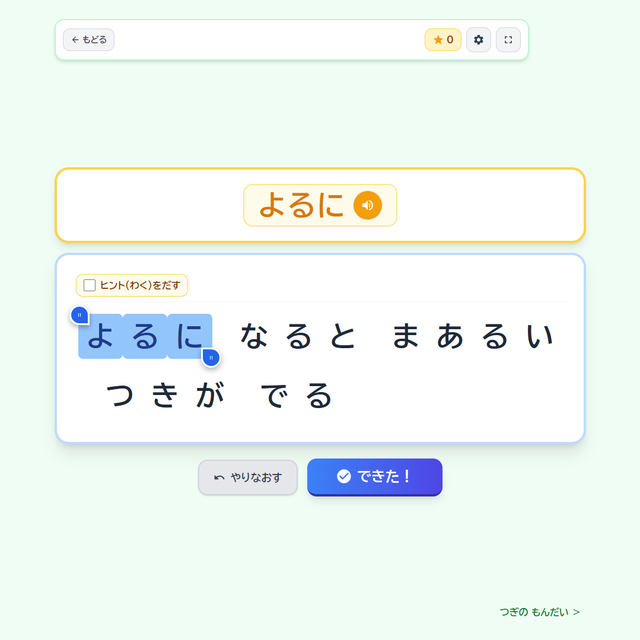Select the character ま in the sentence
This screenshot has width=640, height=640.
pyautogui.click(x=406, y=336)
